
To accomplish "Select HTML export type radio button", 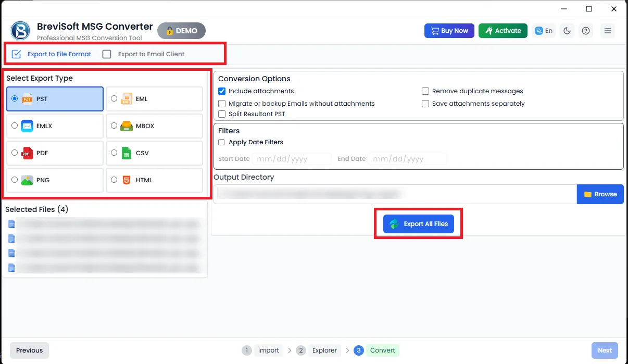I will click(114, 180).
